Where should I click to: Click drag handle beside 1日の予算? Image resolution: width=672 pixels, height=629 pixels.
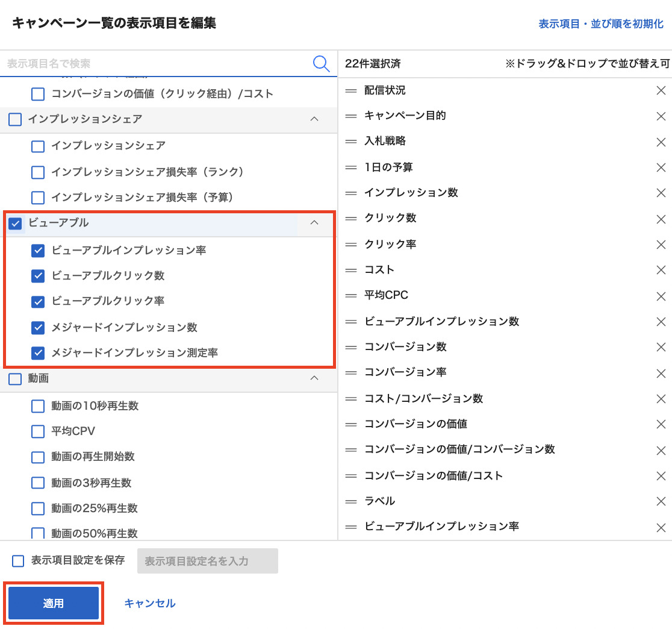click(x=351, y=167)
